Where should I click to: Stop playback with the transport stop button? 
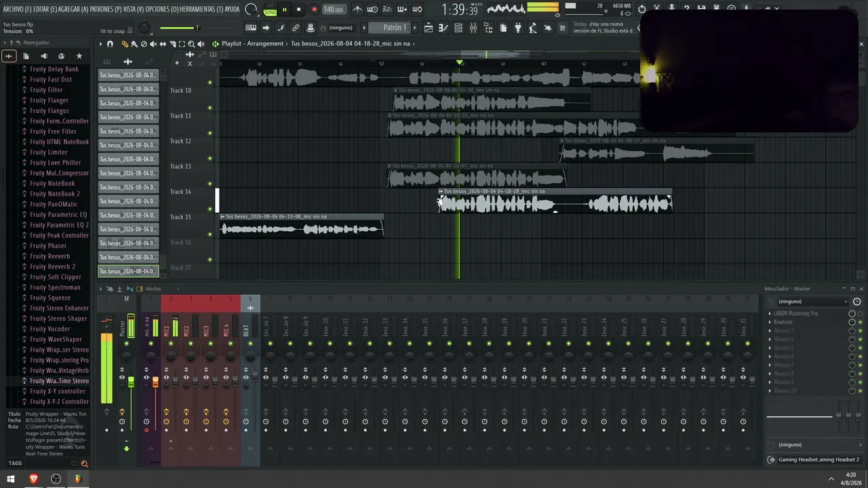298,9
